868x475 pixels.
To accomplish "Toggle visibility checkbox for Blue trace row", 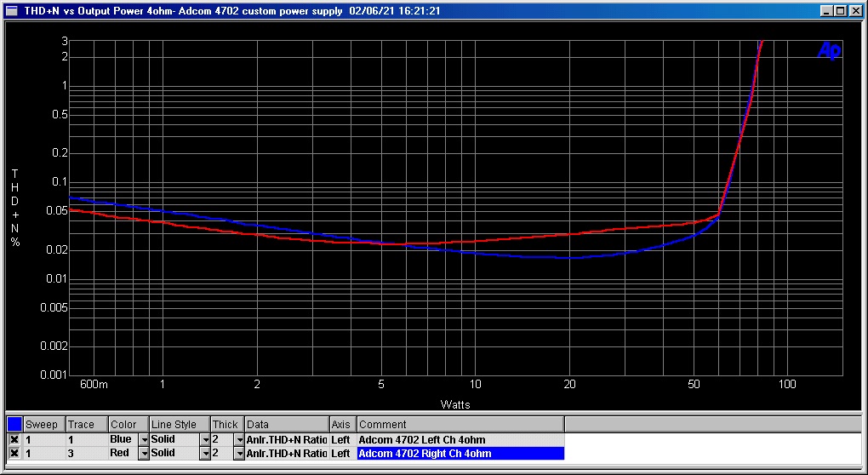I will (x=15, y=439).
